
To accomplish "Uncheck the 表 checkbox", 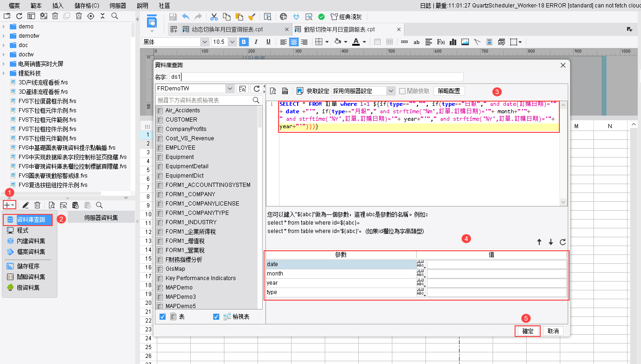I will coord(162,317).
